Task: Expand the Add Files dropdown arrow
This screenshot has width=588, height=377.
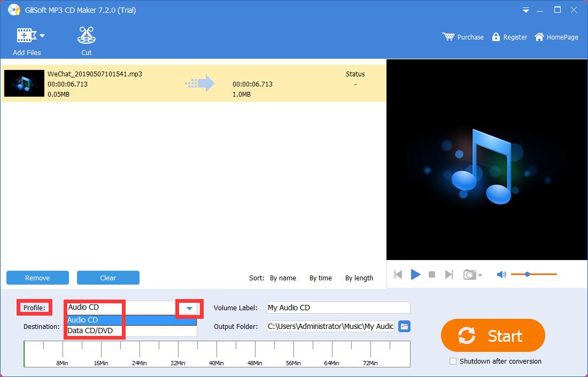Action: click(x=42, y=36)
